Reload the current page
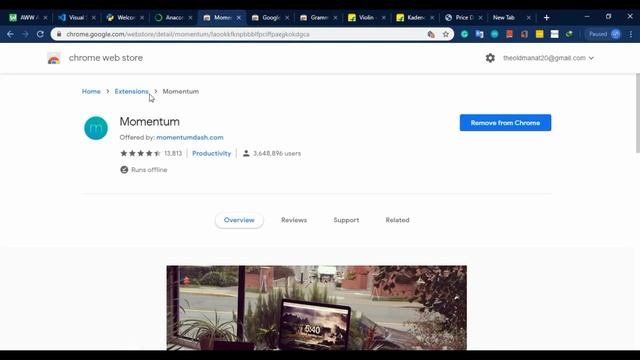This screenshot has width=640, height=360. [x=40, y=34]
